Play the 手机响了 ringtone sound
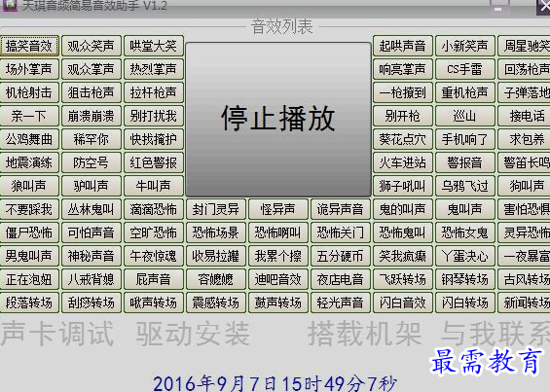This screenshot has width=550, height=392. [x=465, y=139]
